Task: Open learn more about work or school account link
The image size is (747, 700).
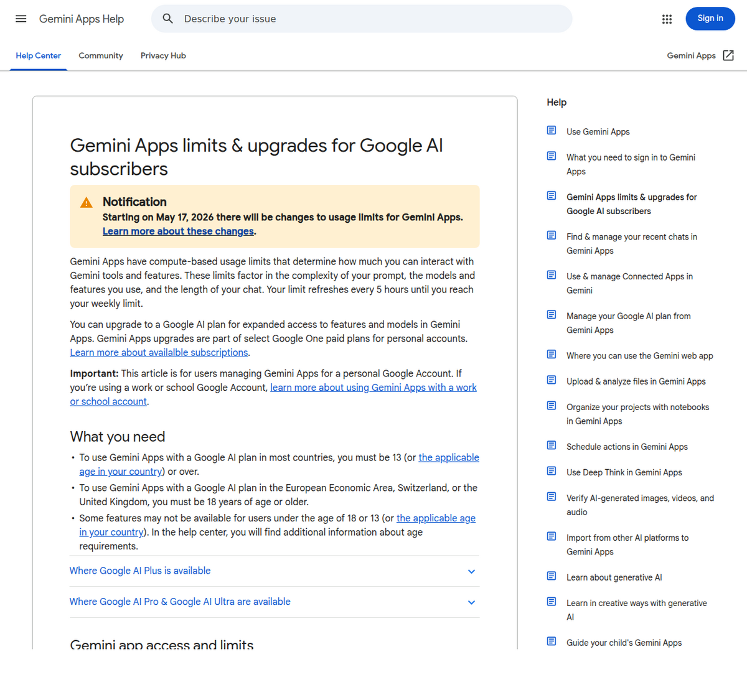Action: (273, 394)
